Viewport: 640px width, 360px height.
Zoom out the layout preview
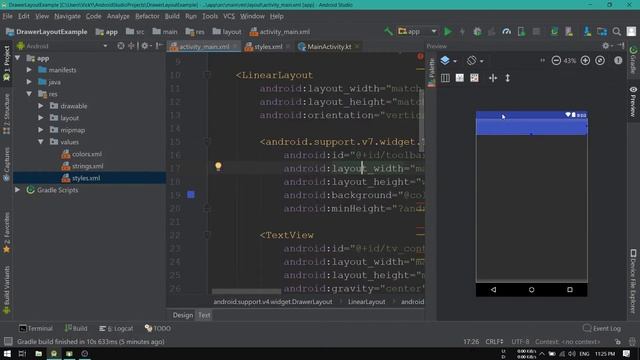coord(556,60)
